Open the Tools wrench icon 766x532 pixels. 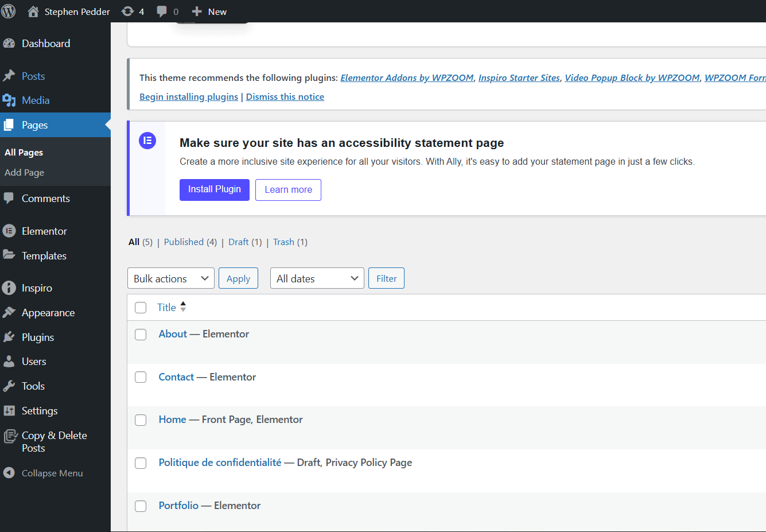(9, 386)
